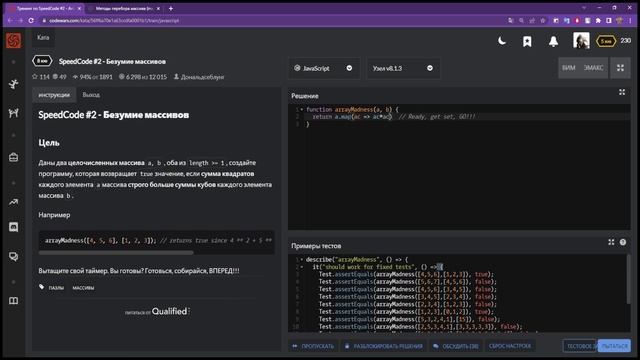Submit solution with the ПЫТАТЬСЯ button
640x360 pixels.
coord(614,346)
